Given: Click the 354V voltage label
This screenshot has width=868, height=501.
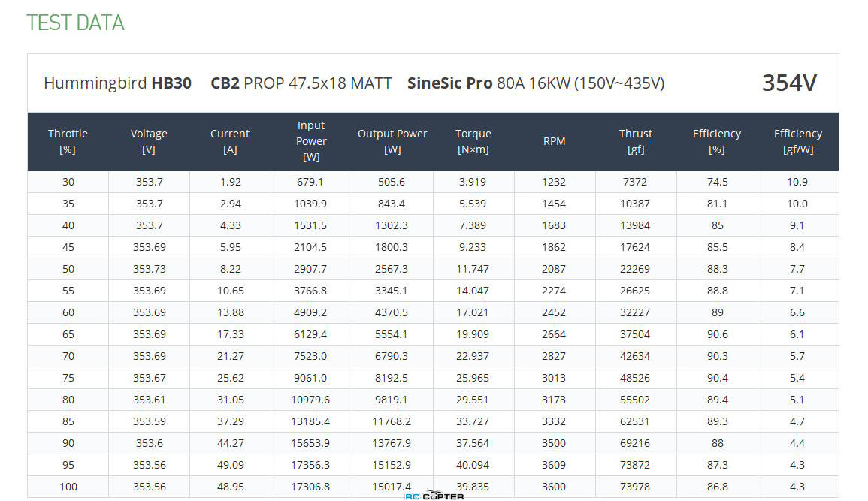Looking at the screenshot, I should tap(789, 83).
